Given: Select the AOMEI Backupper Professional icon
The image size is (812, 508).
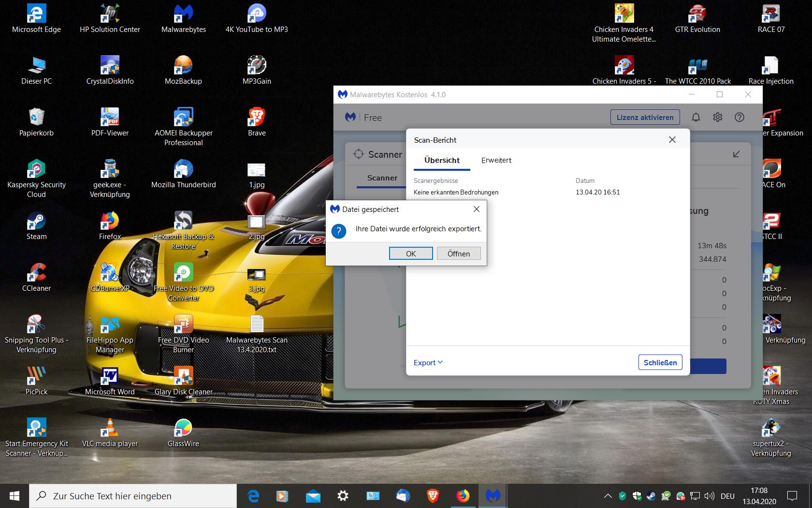Looking at the screenshot, I should tap(184, 127).
